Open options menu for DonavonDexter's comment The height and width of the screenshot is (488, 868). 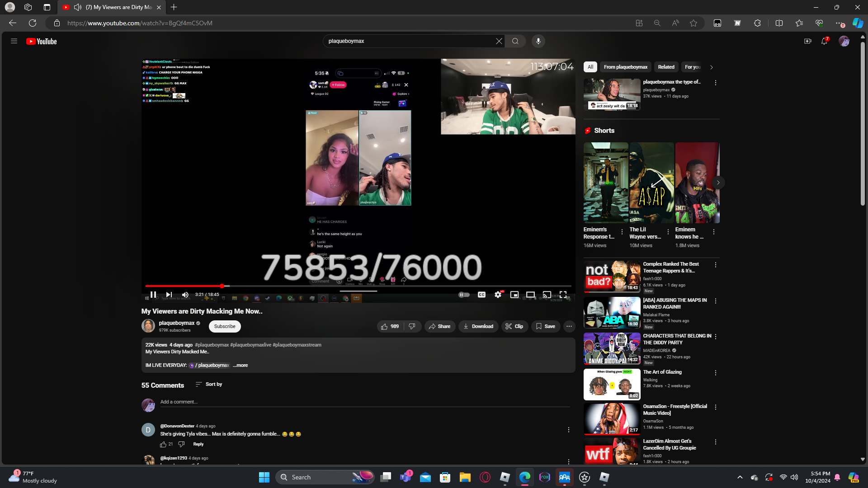pyautogui.click(x=569, y=430)
